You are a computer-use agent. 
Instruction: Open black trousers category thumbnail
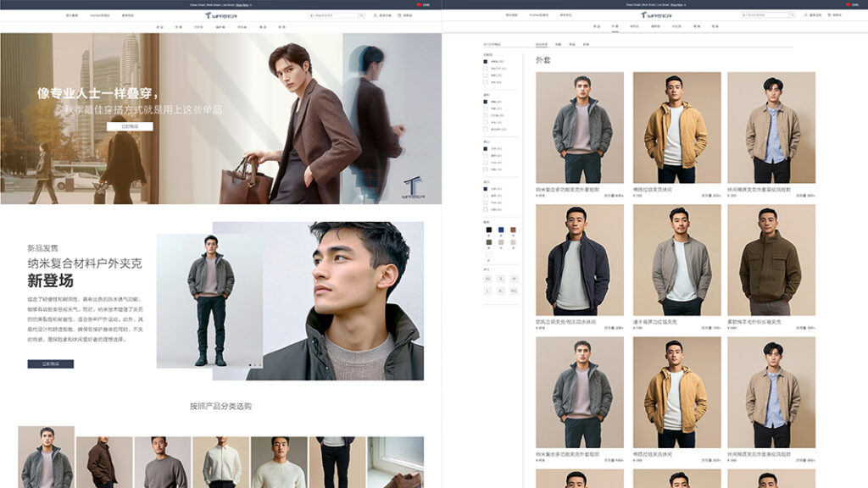point(337,463)
